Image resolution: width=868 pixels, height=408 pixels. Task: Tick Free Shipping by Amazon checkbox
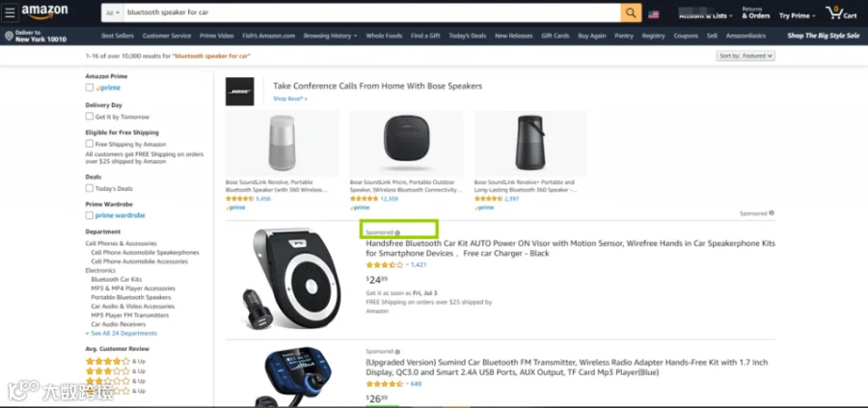click(89, 144)
